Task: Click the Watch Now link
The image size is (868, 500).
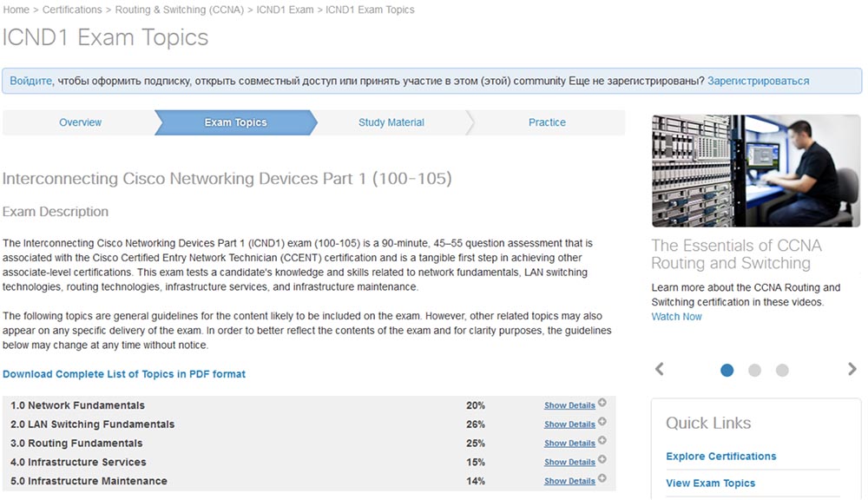Action: 676,317
